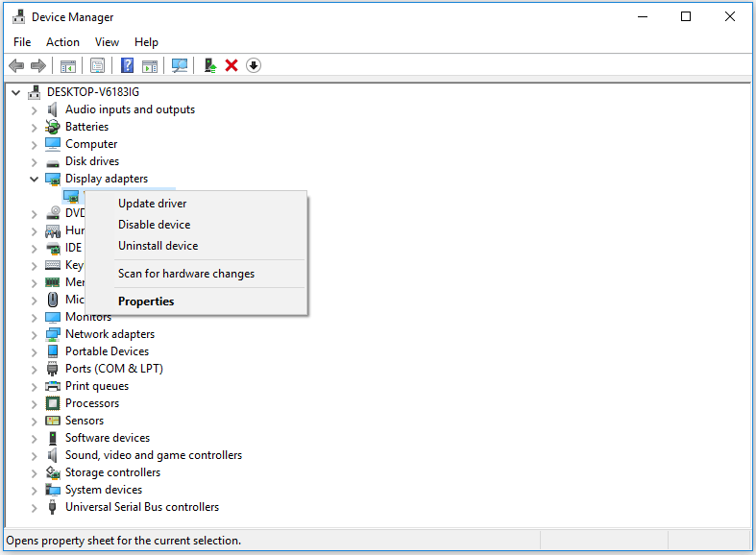Click the DESKTOP-V6183IG computer icon
The image size is (756, 555).
pyautogui.click(x=35, y=92)
